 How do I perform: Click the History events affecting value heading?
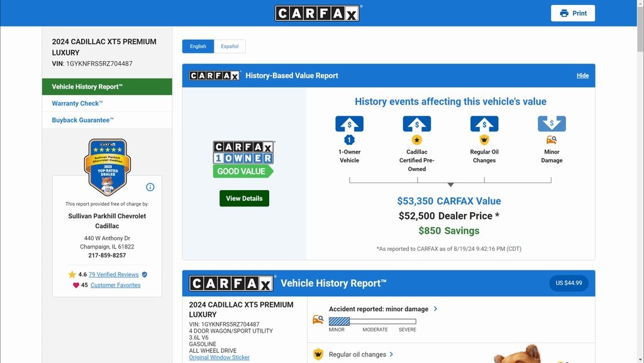(450, 101)
